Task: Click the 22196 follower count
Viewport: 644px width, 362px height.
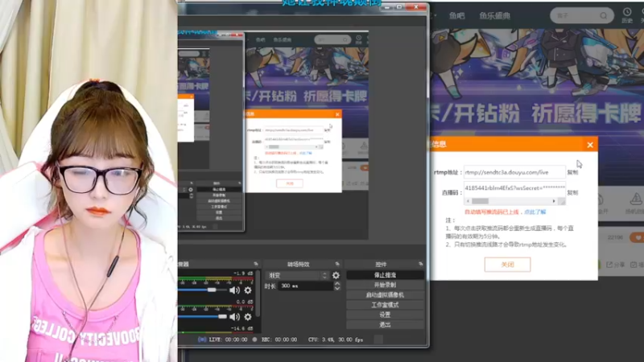Action: pos(615,237)
